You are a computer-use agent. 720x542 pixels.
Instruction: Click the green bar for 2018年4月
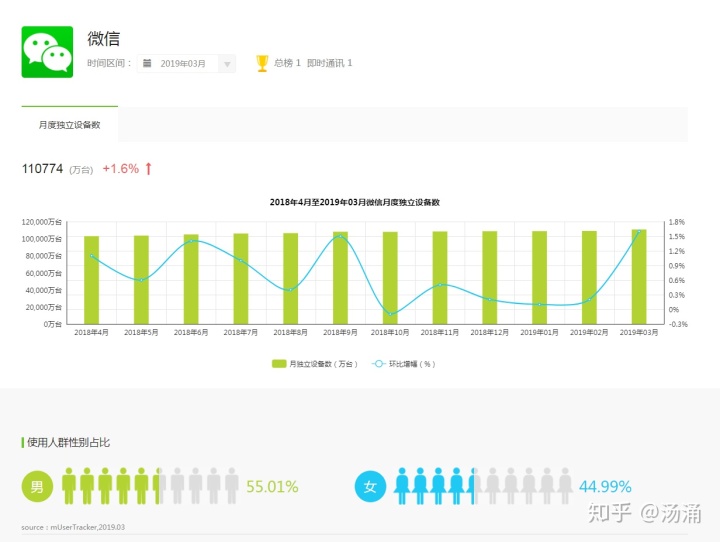tap(91, 280)
